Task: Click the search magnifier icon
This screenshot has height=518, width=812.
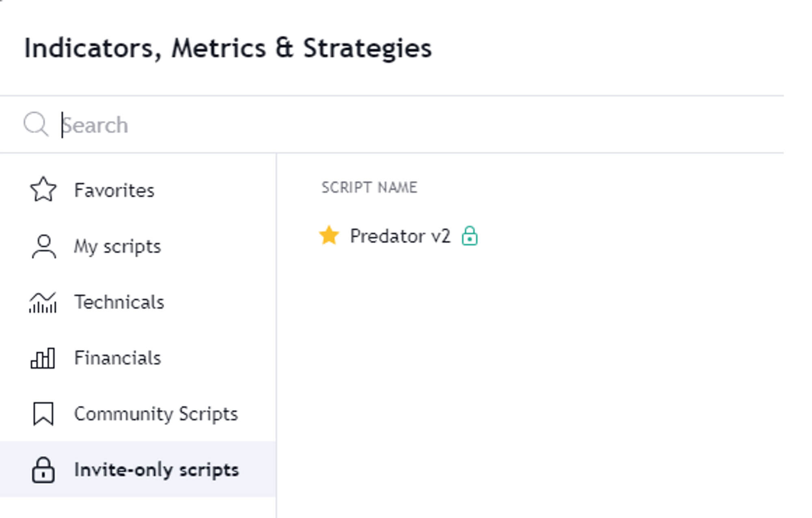Action: 36,124
